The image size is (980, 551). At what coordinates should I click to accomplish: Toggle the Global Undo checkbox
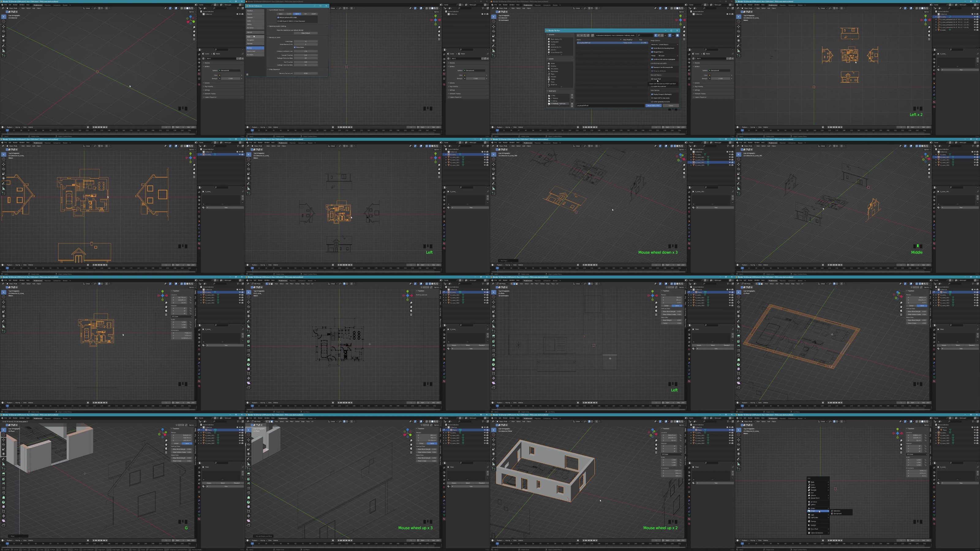295,47
